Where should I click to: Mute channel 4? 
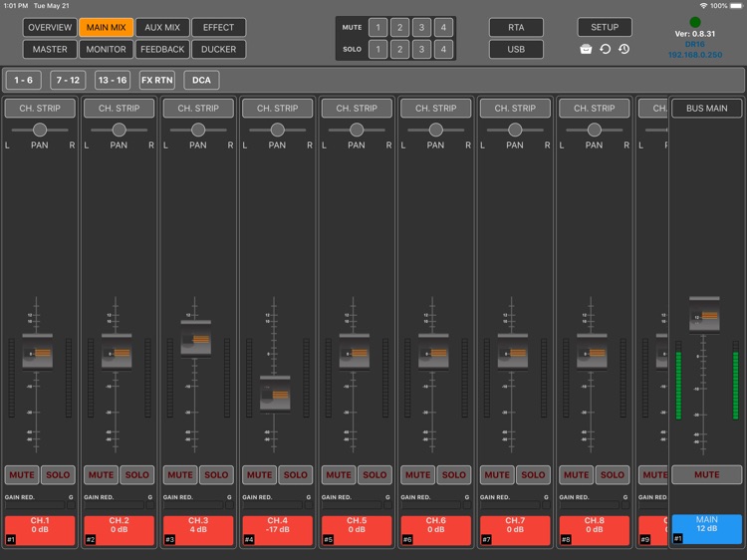click(x=260, y=474)
